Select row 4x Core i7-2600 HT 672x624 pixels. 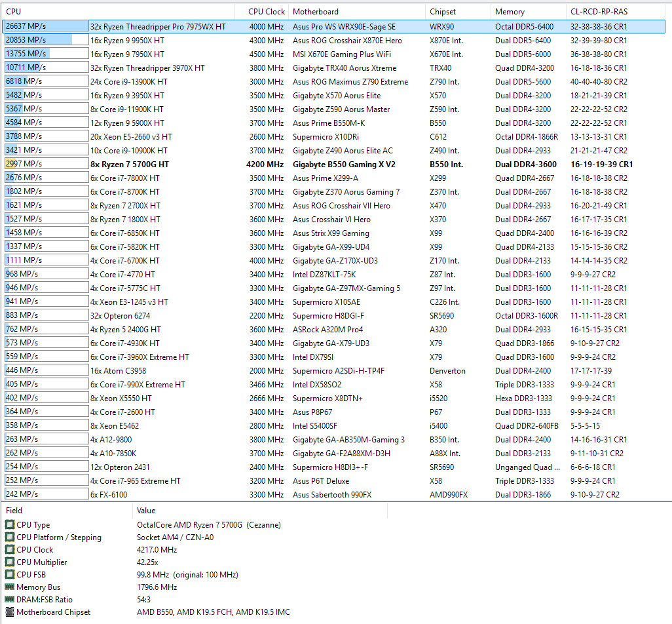[x=333, y=412]
